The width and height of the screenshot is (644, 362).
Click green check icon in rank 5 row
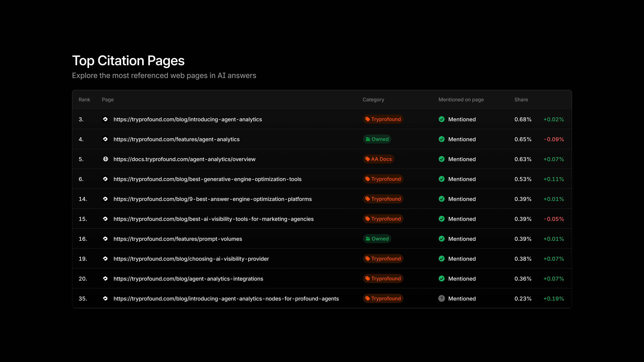coord(442,159)
